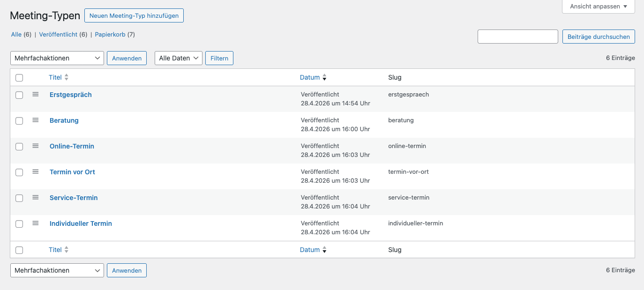Screen dimensions: 644x290
Task: Open the Ansicht anpassen panel
Action: [598, 7]
